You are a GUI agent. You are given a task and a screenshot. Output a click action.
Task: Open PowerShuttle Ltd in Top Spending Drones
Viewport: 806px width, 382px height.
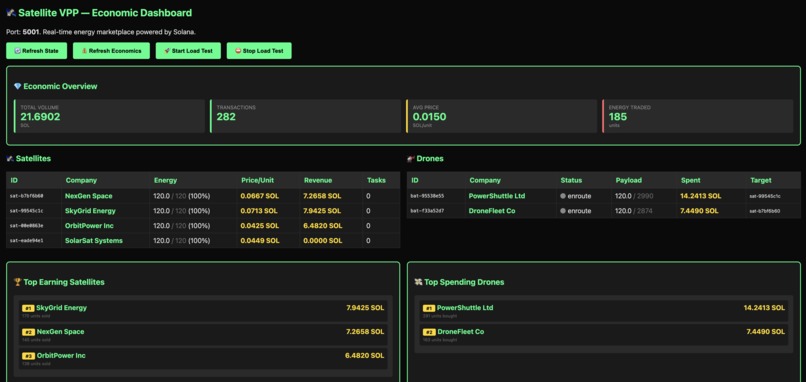coord(604,311)
